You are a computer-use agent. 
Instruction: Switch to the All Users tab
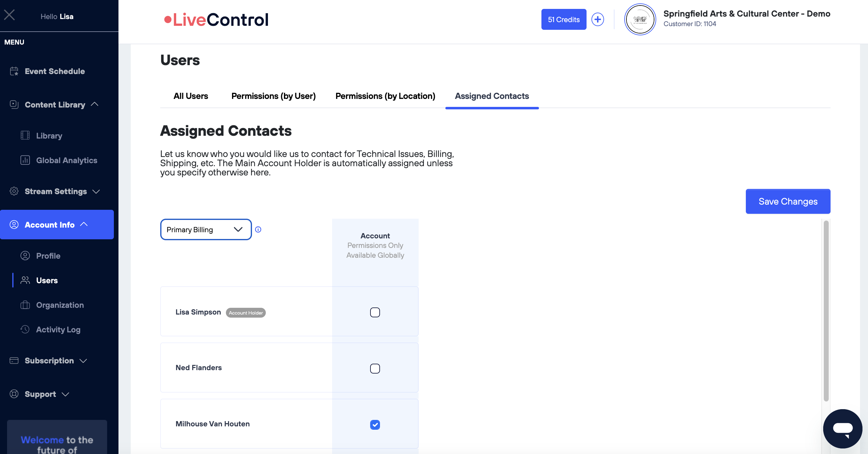191,96
